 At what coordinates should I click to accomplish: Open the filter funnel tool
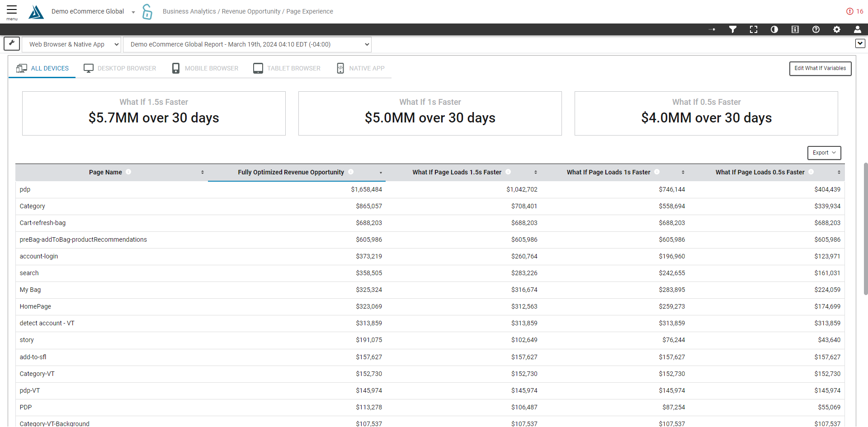(733, 29)
